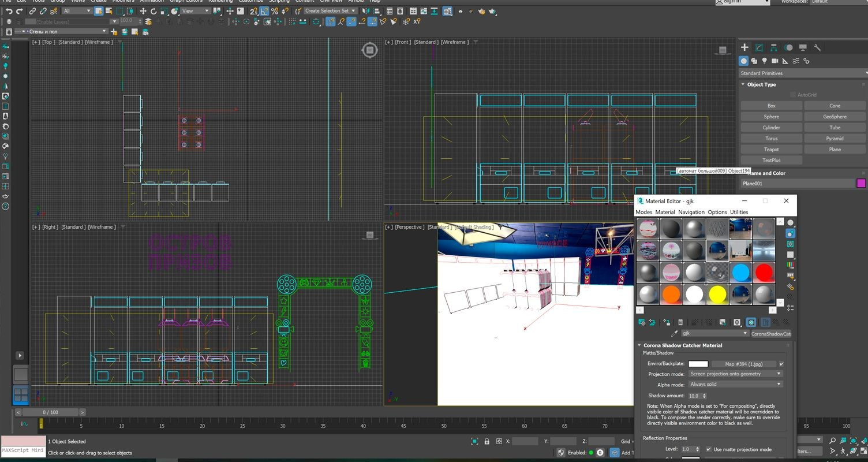Click the Select by Name toolbar icon
The width and height of the screenshot is (868, 462).
109,11
